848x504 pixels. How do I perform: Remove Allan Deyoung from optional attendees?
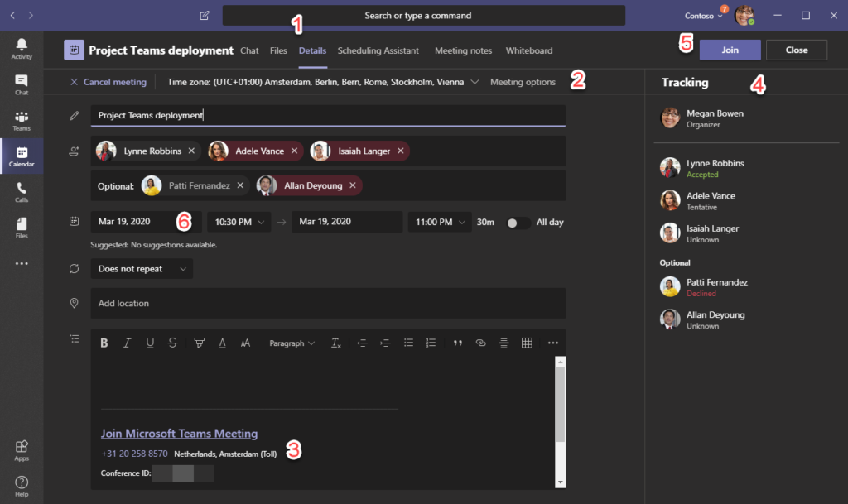pos(353,185)
